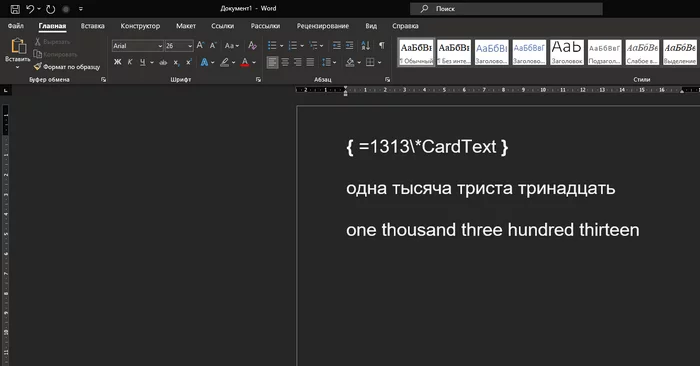
Task: Increase font size with the larger A icon
Action: (200, 46)
